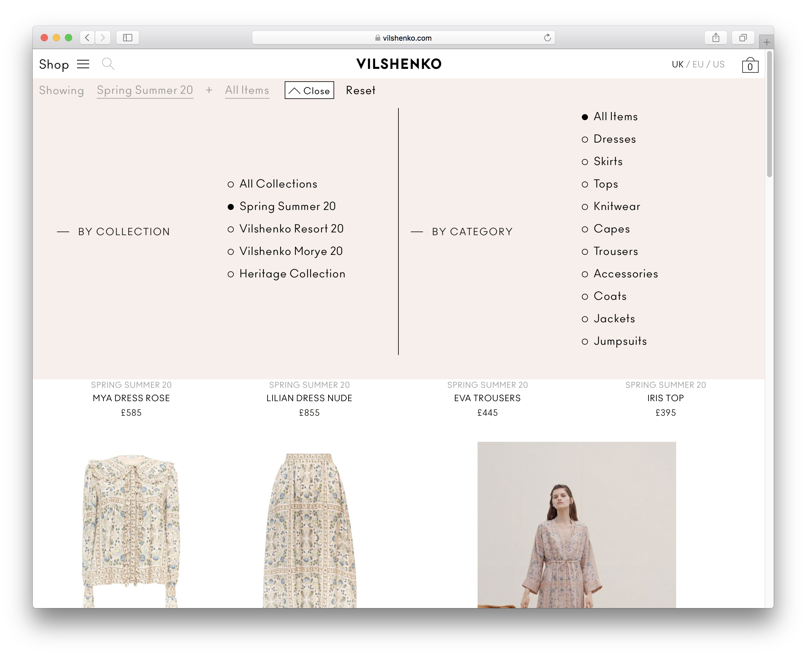Reload the page via refresh icon
Screen dimensions: 812x653
tap(547, 38)
